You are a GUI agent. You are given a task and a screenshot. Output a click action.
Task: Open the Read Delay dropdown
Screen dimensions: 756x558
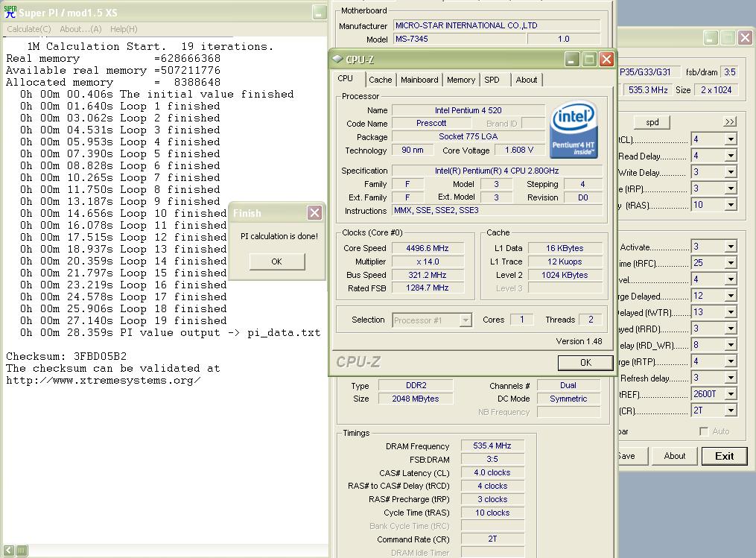731,156
